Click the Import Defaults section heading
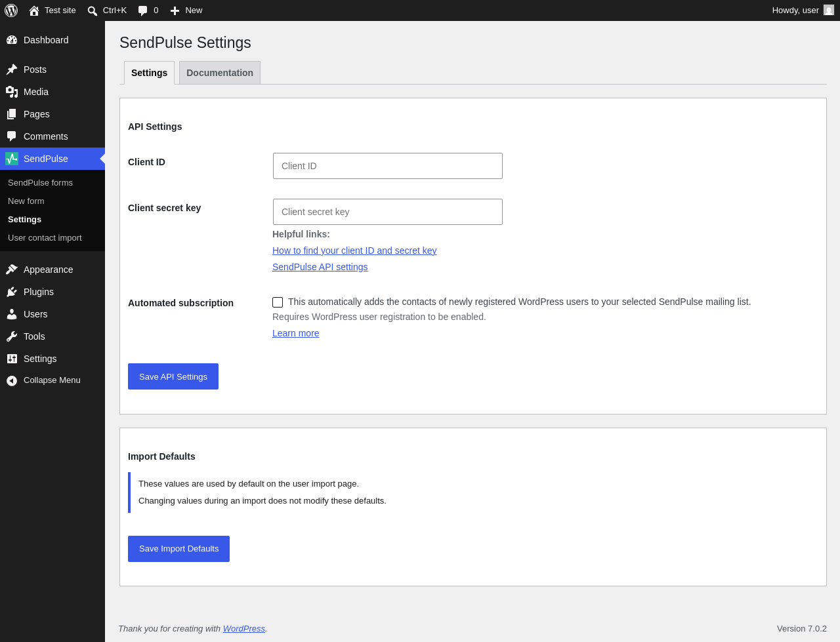Viewport: 840px width, 642px height. point(161,456)
